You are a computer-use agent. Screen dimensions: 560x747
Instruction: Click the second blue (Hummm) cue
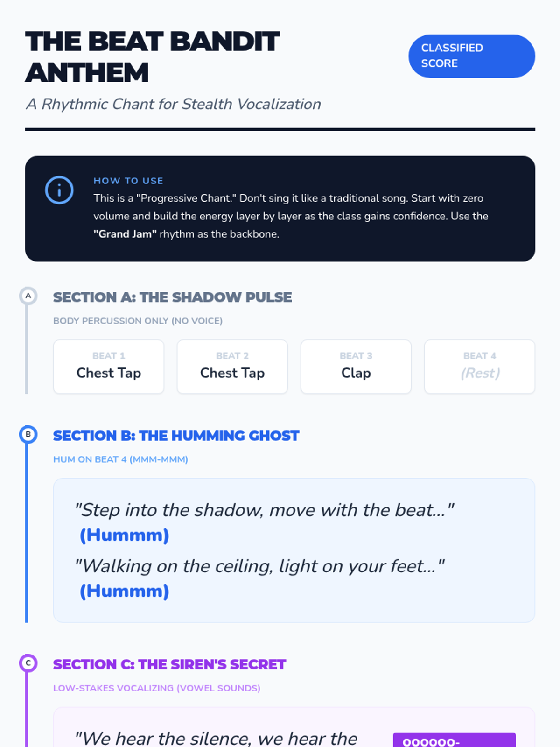pyautogui.click(x=125, y=591)
